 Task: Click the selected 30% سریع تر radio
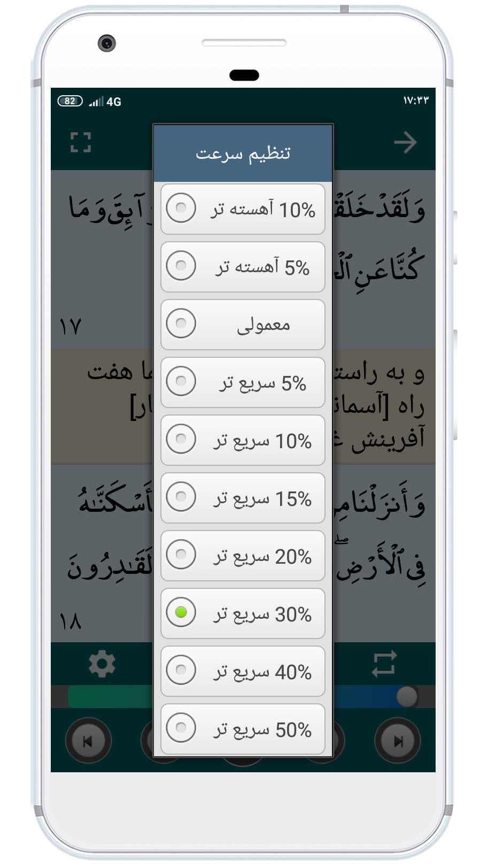pyautogui.click(x=243, y=613)
